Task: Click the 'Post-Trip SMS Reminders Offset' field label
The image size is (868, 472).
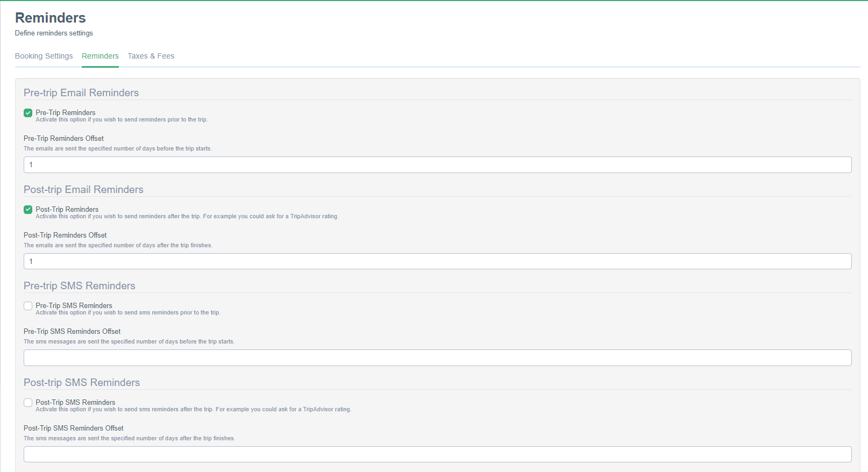Action: 74,428
